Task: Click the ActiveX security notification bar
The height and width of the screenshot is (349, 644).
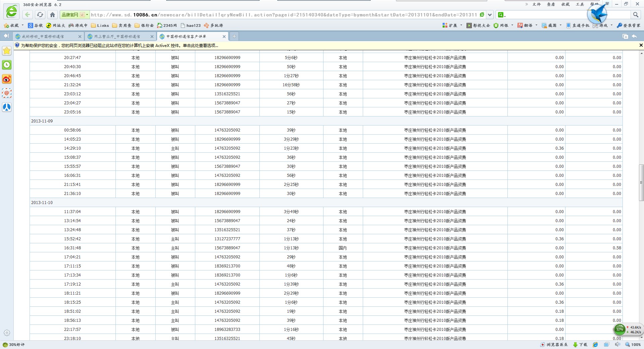Action: pyautogui.click(x=119, y=46)
